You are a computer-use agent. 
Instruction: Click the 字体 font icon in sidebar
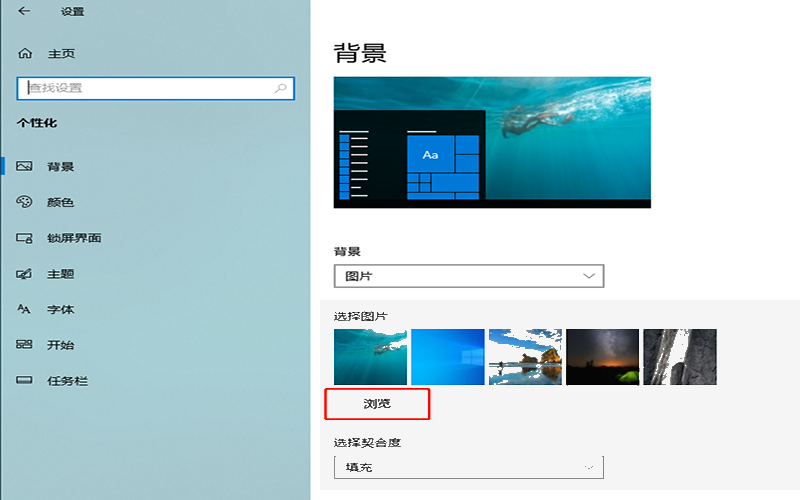24,309
